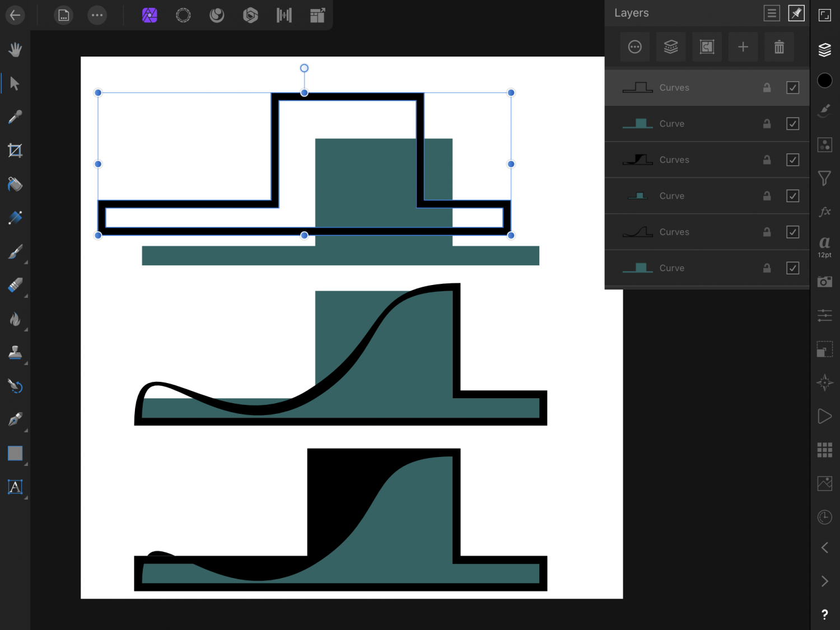Screen dimensions: 840x630
Task: Open layer options circle-dots button
Action: 634,47
